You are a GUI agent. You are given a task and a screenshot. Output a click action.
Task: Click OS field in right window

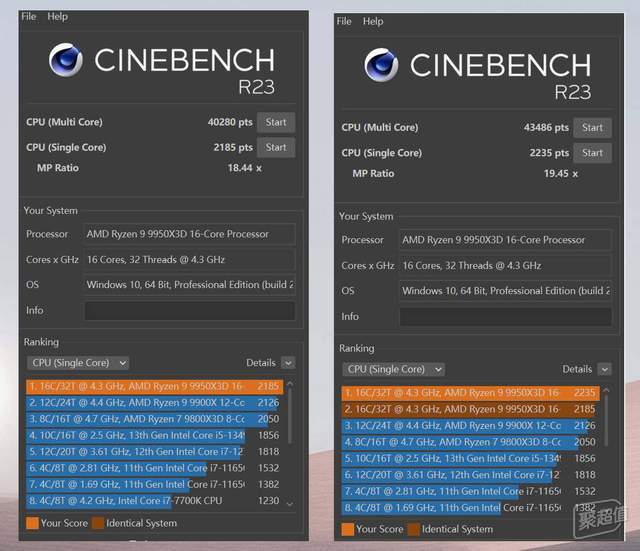click(505, 291)
